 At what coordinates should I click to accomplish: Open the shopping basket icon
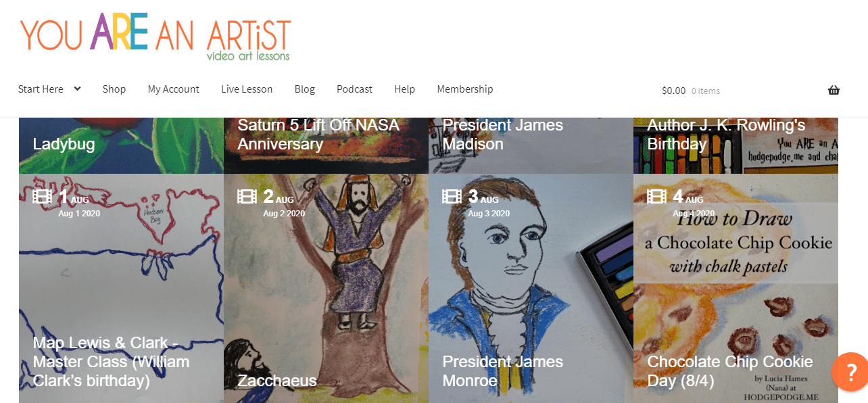[x=834, y=90]
